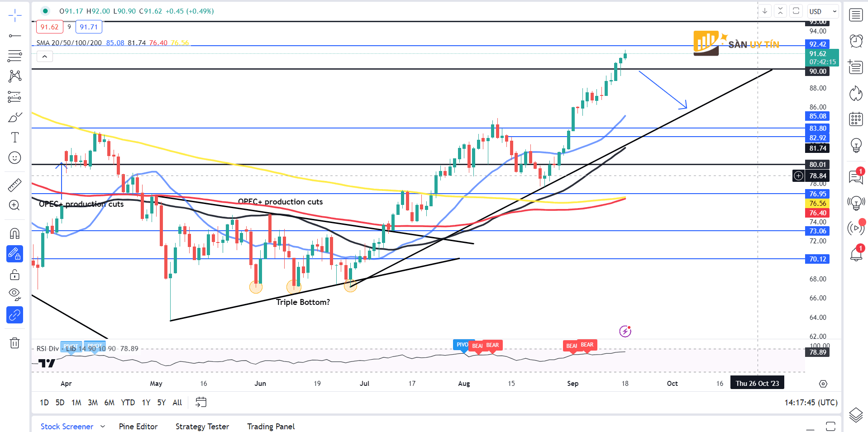868x432 pixels.
Task: Select the text annotation tool
Action: click(15, 138)
